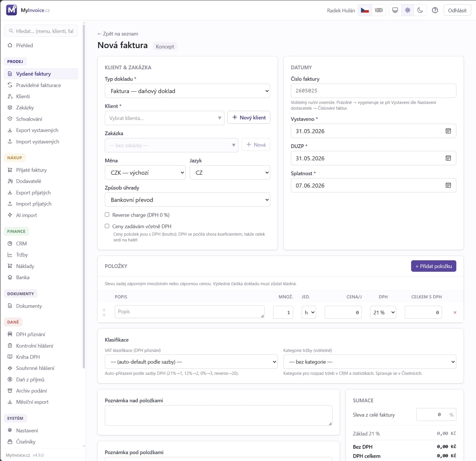Screen dimensions: 476x461
Task: Switch language to English flag
Action: (x=379, y=10)
